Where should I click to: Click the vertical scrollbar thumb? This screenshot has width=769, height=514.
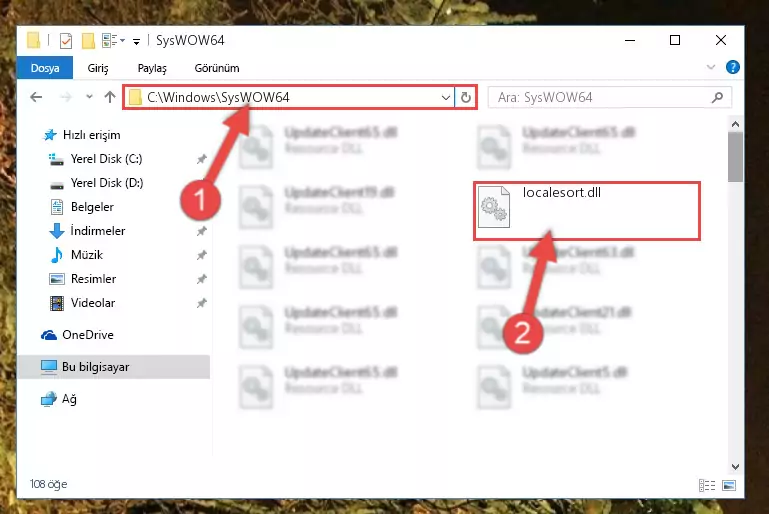(735, 157)
